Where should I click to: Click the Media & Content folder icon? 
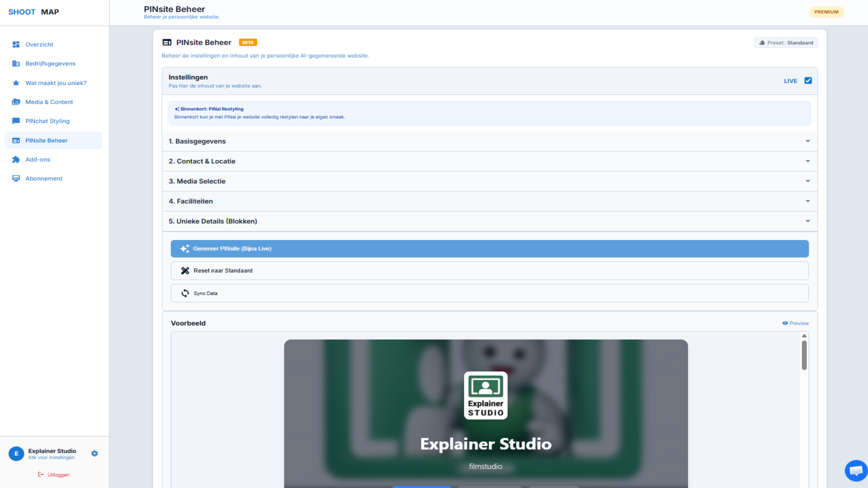[x=16, y=102]
